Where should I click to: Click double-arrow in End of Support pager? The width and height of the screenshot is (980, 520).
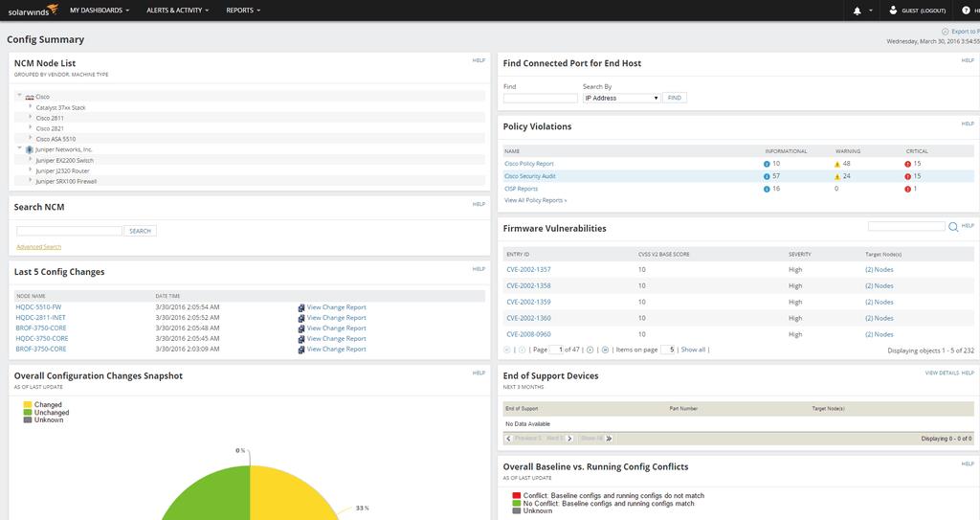pos(610,439)
